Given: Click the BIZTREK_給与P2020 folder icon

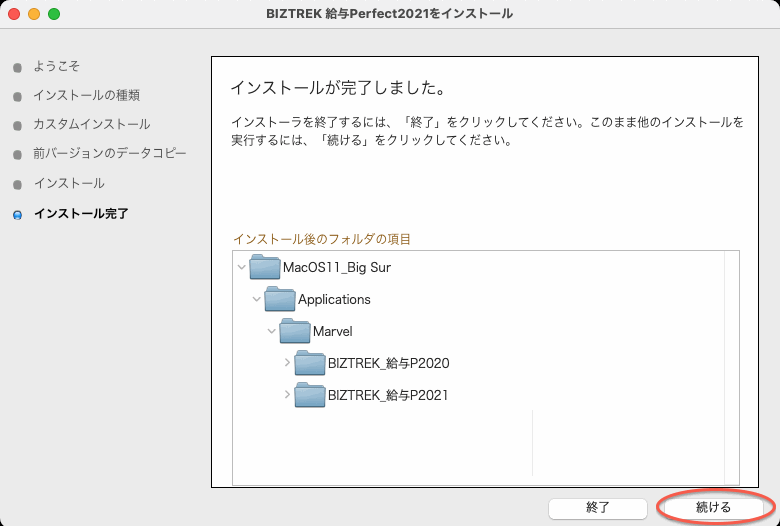Looking at the screenshot, I should 310,363.
